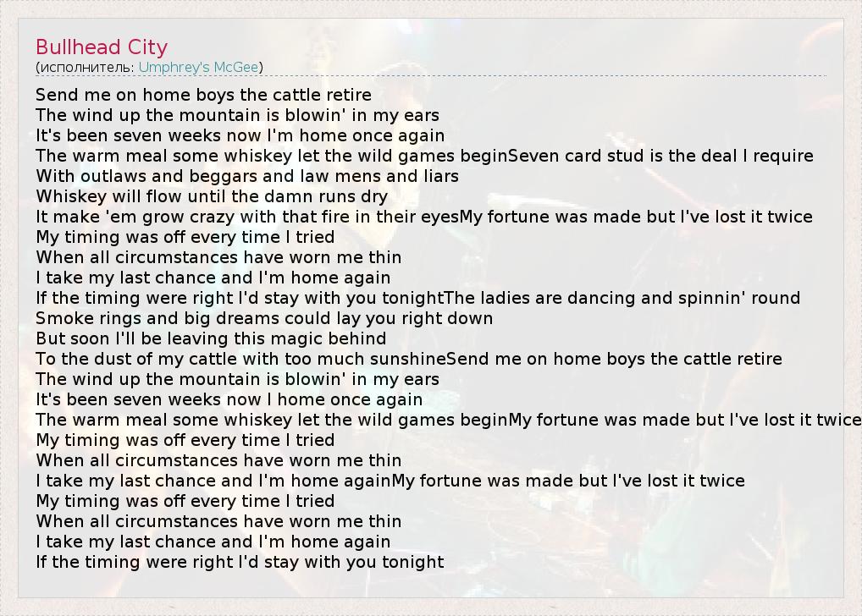Click the second-to-last line "I take my last chance"
This screenshot has height=616, width=862.
click(213, 542)
